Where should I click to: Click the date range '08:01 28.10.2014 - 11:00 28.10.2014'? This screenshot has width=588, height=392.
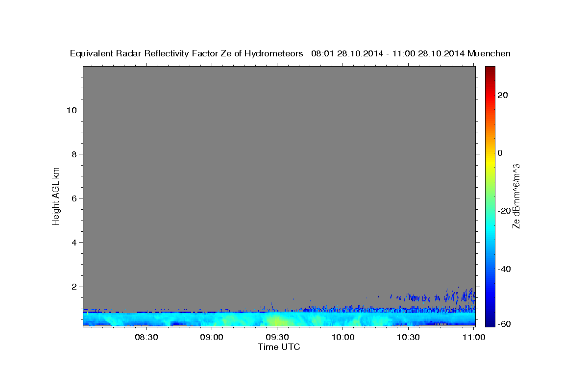(388, 54)
